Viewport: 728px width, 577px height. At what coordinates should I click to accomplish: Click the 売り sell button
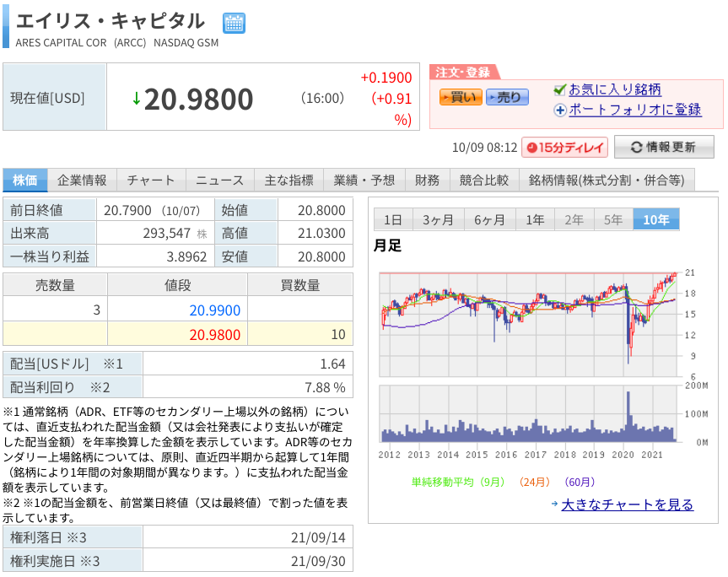point(507,97)
